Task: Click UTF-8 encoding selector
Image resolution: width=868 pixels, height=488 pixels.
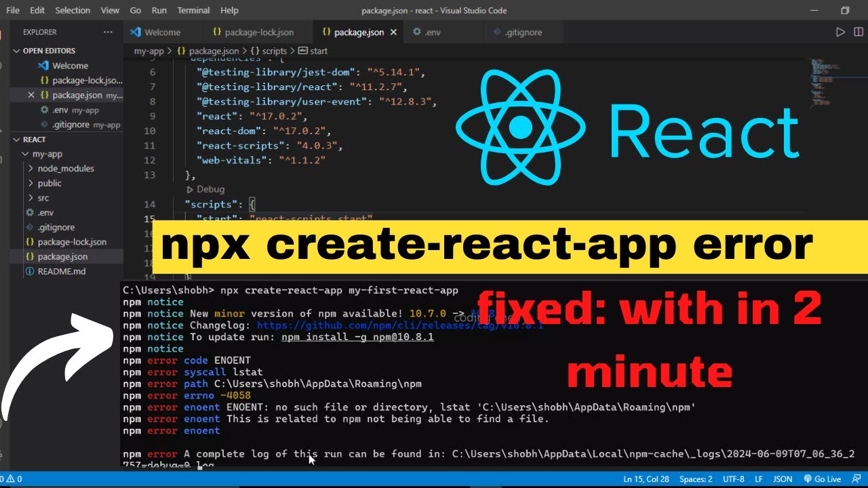Action: click(733, 479)
